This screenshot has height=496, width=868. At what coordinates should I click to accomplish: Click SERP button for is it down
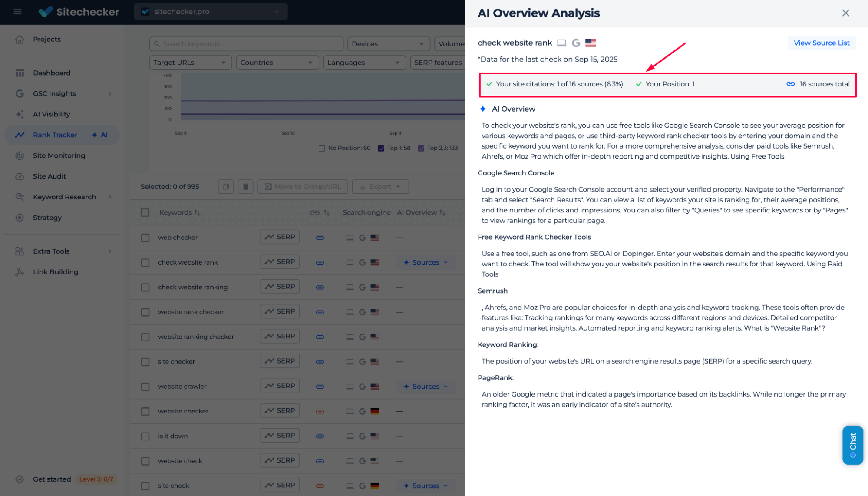(x=280, y=436)
